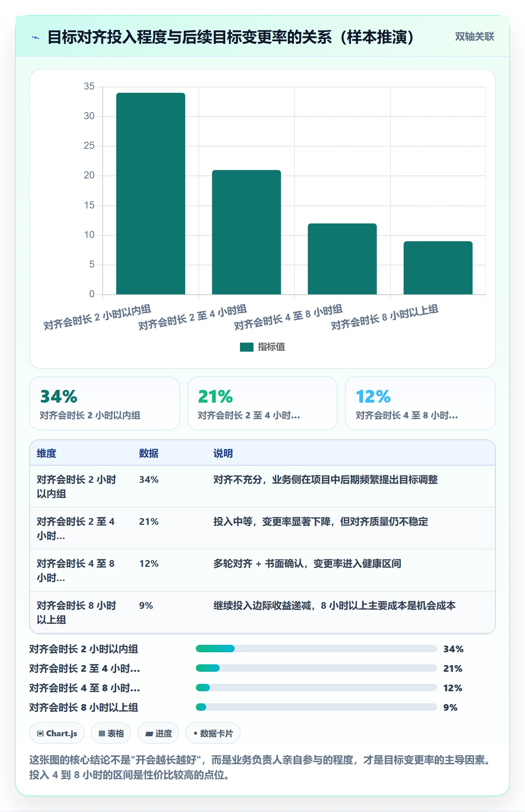Click the 21% data card value

click(216, 397)
